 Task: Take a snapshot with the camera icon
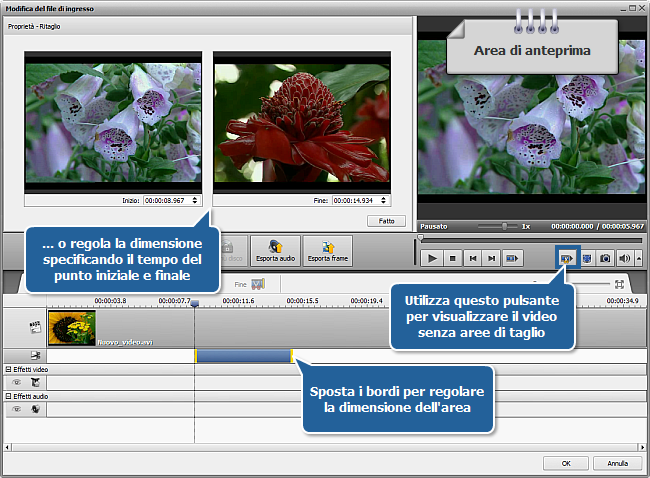pyautogui.click(x=606, y=258)
